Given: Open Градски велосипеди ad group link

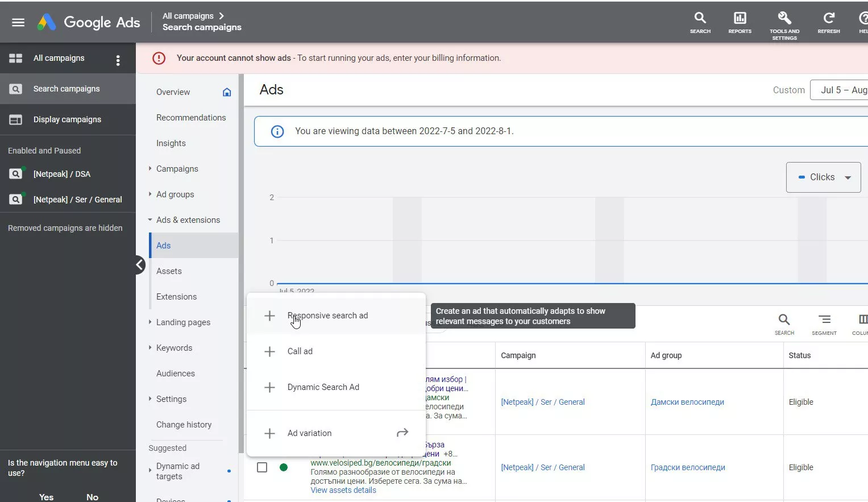Looking at the screenshot, I should point(688,467).
